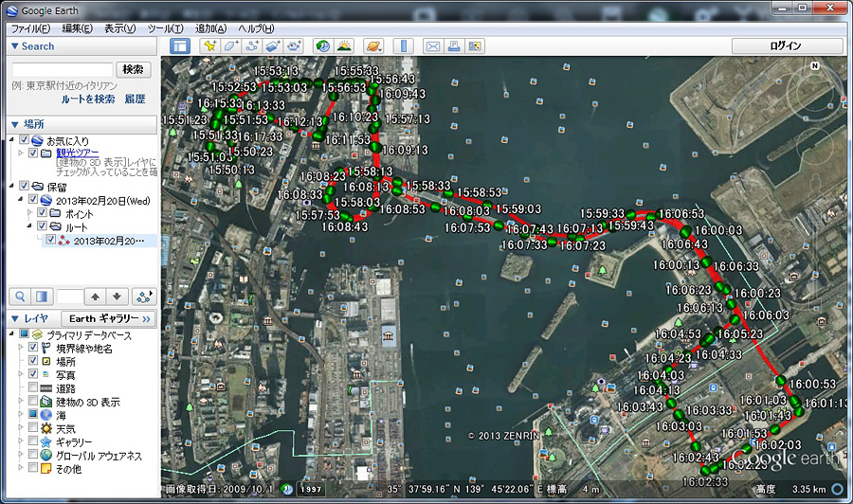This screenshot has width=853, height=504.
Task: Add a polygon from the toolbar
Action: point(230,46)
